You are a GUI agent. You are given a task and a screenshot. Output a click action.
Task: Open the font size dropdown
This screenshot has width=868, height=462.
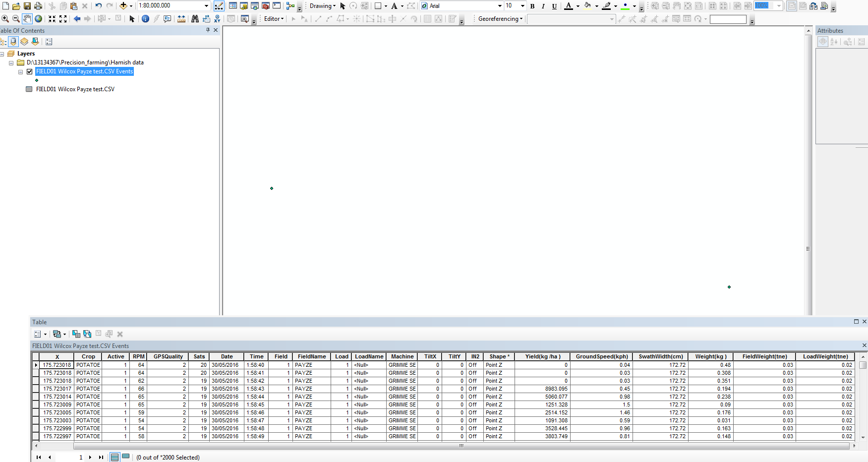[522, 6]
